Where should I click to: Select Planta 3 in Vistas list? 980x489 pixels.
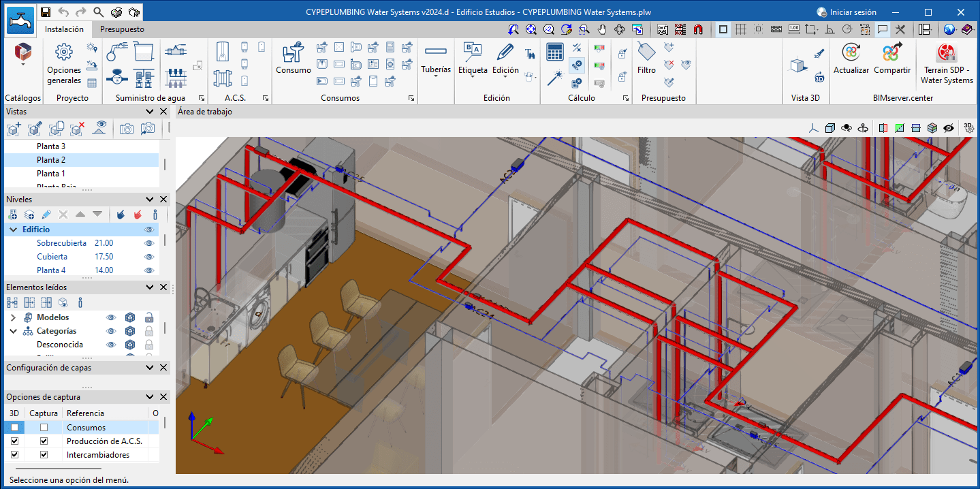tap(51, 146)
